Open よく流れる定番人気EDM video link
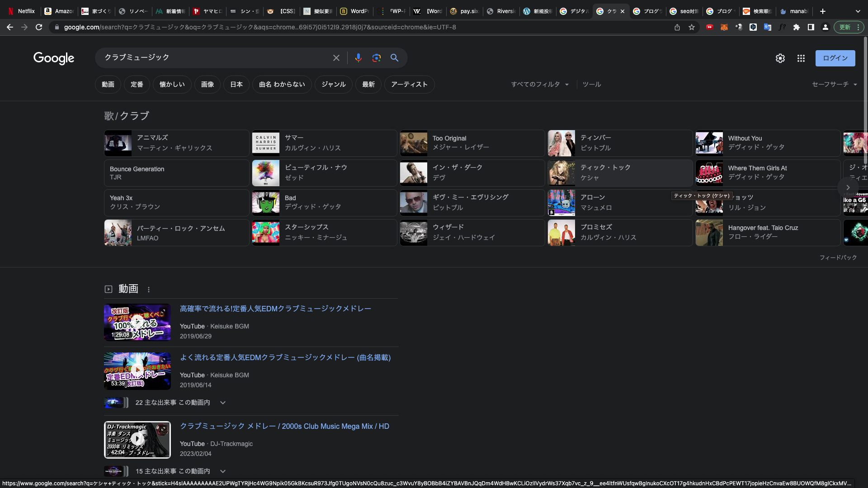Viewport: 868px width, 488px height. (x=285, y=357)
